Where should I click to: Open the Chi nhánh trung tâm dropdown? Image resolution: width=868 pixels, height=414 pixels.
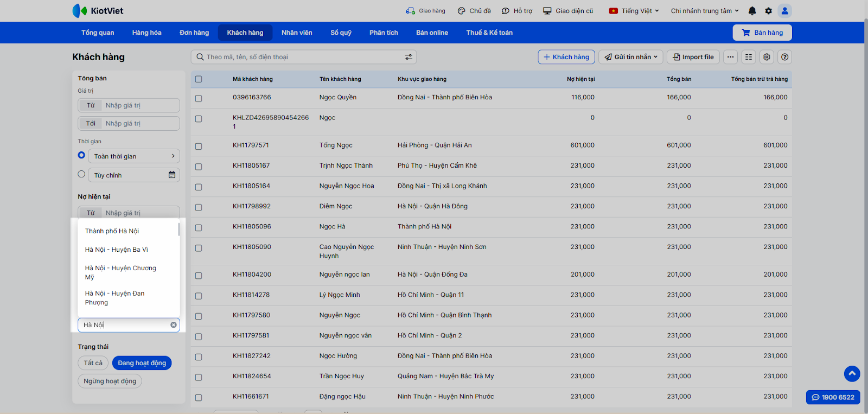(x=704, y=11)
